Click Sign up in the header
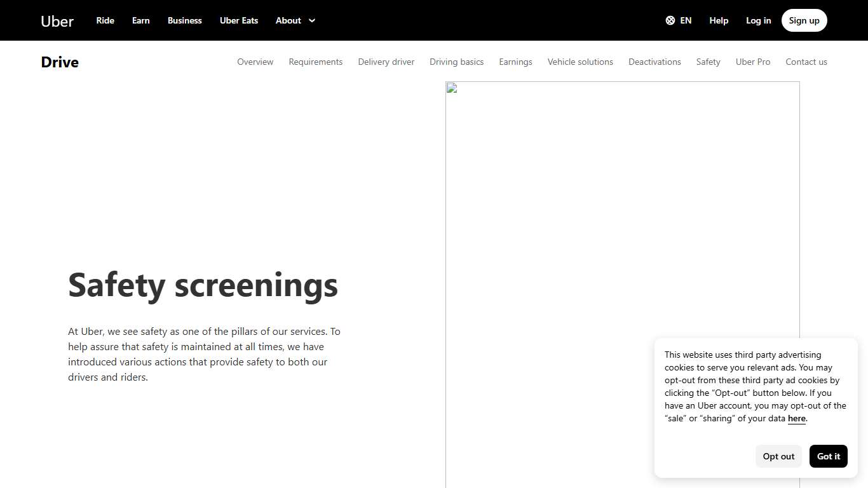The width and height of the screenshot is (868, 488). click(804, 20)
